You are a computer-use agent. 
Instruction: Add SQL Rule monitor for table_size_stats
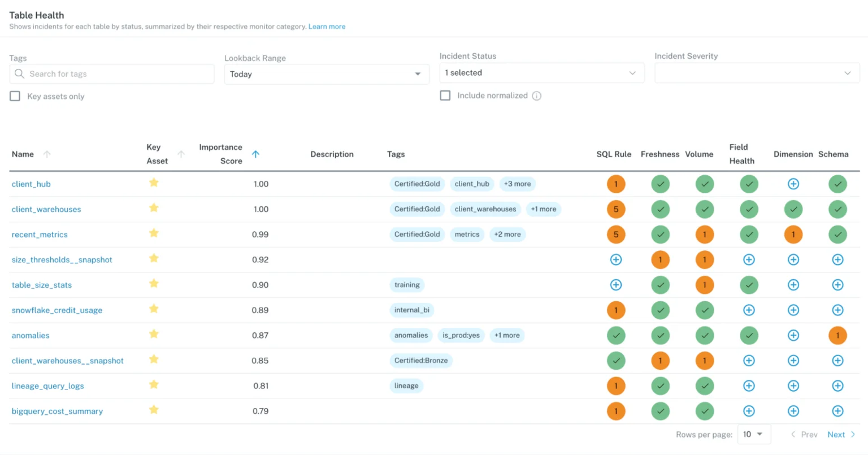616,285
